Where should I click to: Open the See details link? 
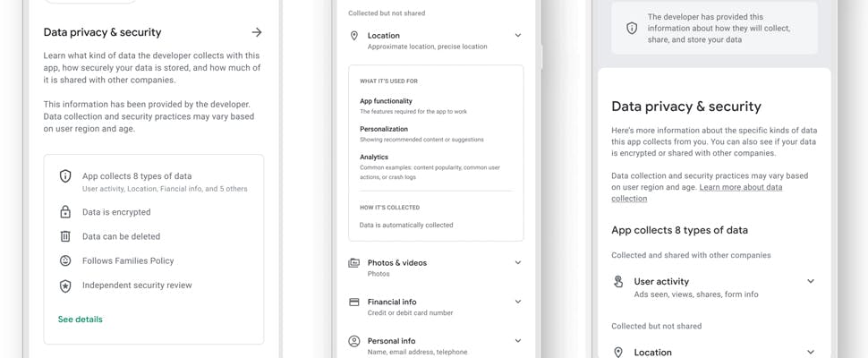(x=81, y=320)
